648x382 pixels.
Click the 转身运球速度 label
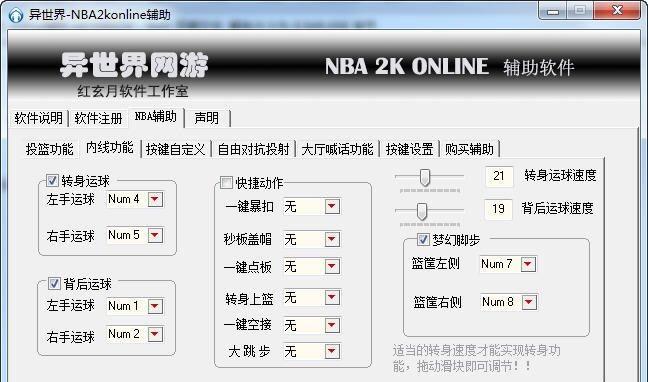tap(560, 175)
